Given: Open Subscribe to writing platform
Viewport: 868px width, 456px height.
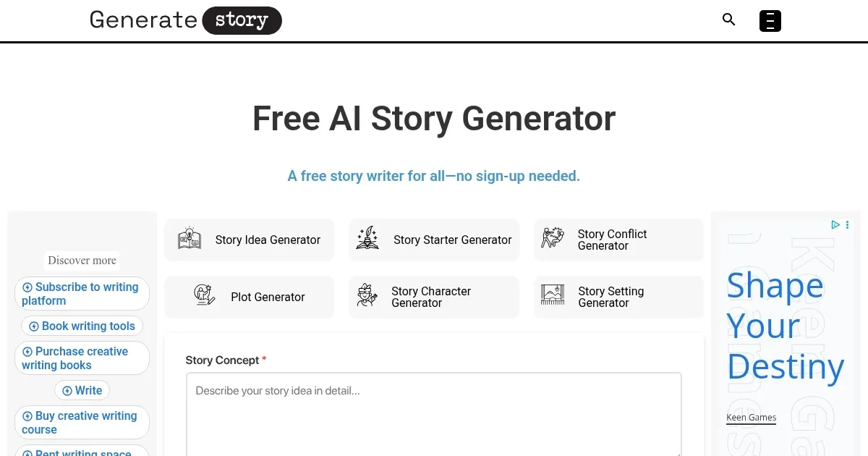Looking at the screenshot, I should [x=82, y=293].
